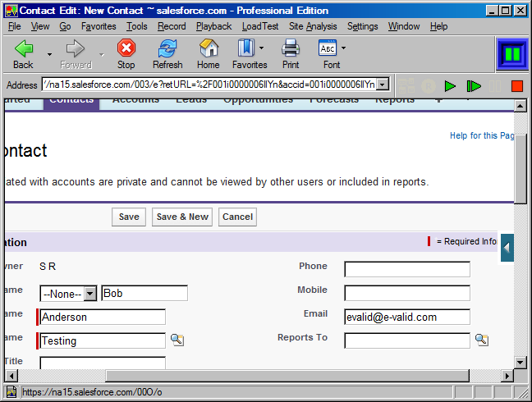Click the Save & New button

(x=182, y=217)
